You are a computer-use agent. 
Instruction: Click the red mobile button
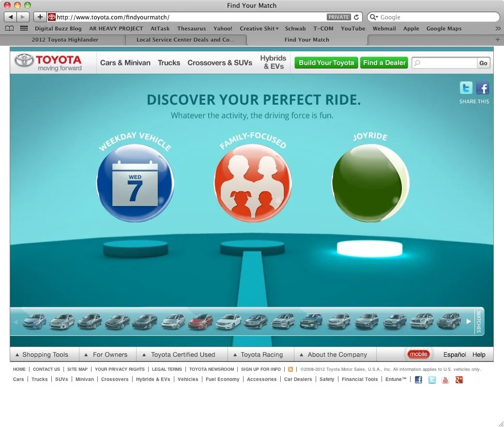tap(418, 354)
